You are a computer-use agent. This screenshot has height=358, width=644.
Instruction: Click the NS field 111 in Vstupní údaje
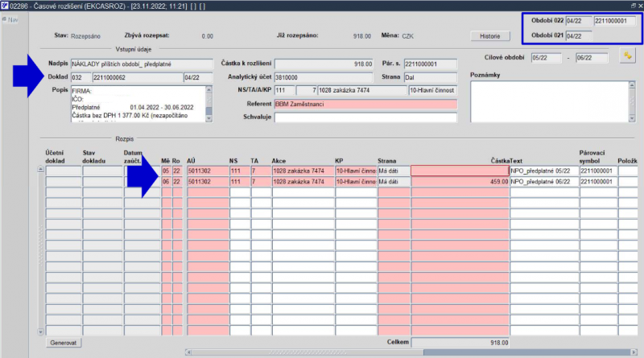pos(285,90)
